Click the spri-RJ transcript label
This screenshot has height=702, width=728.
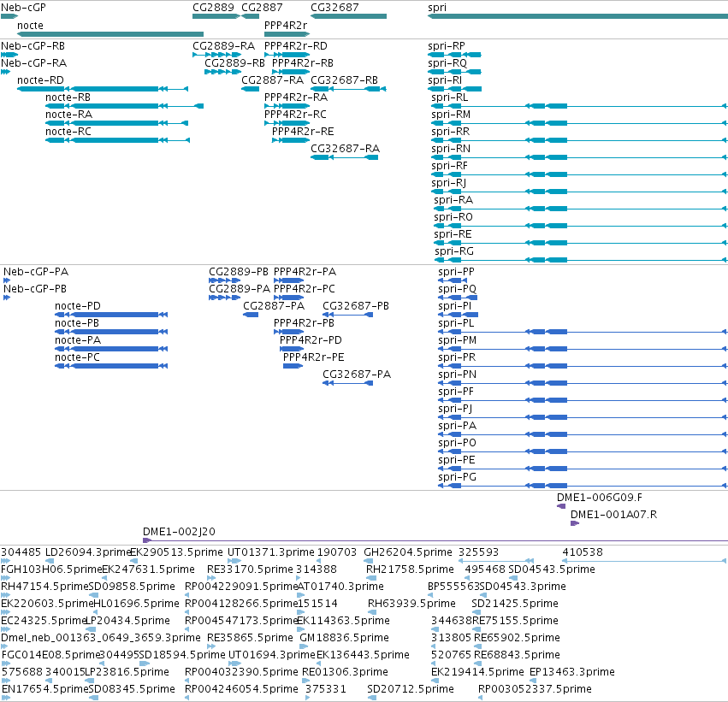[x=448, y=184]
